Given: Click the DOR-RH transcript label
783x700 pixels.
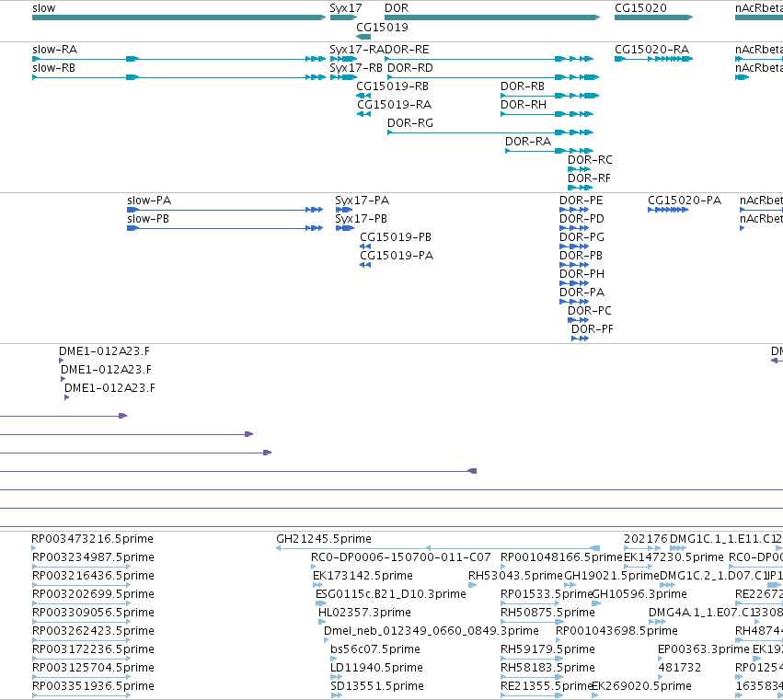Looking at the screenshot, I should (524, 105).
